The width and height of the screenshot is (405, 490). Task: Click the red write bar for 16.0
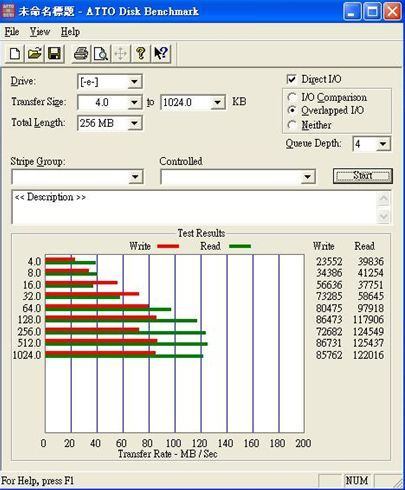click(81, 282)
